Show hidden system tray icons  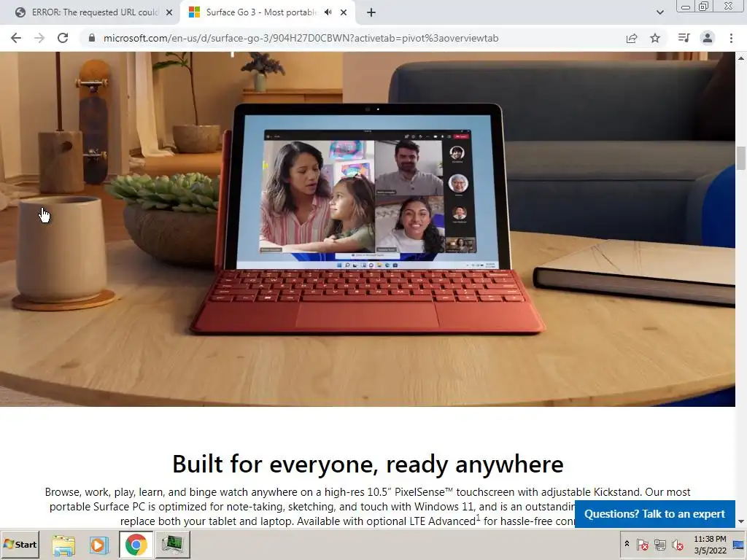click(627, 544)
